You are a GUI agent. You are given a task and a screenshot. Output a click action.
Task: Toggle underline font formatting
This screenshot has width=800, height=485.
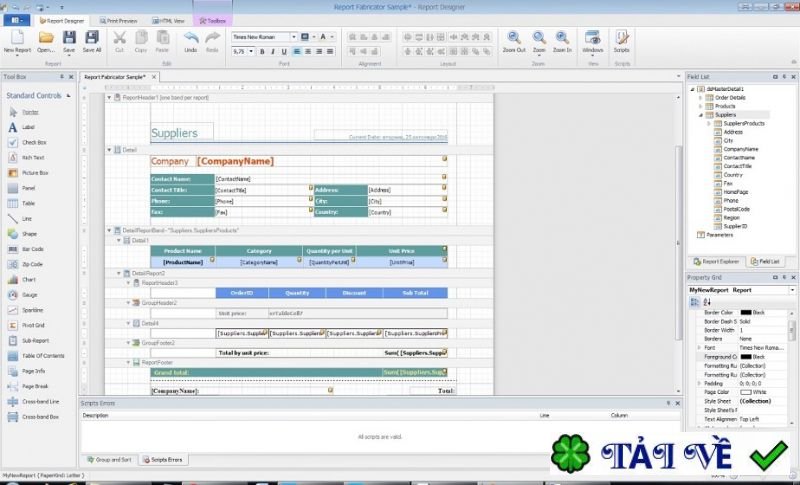tap(284, 52)
